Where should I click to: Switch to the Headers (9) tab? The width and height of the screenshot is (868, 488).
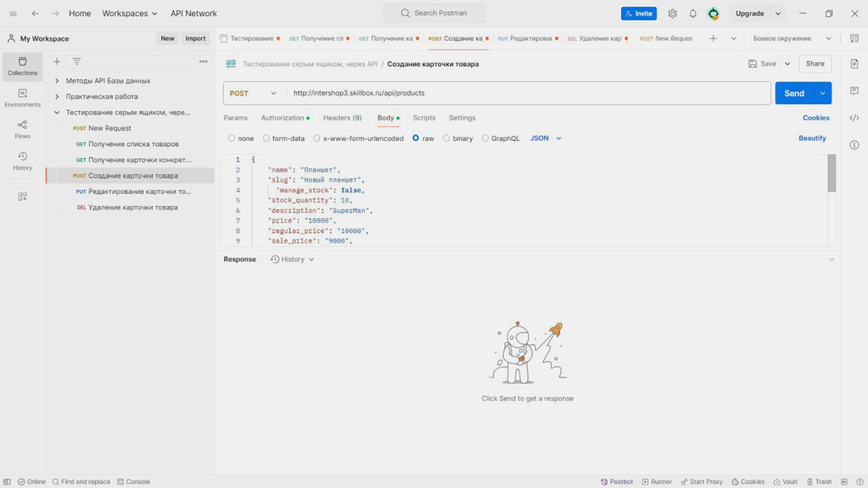point(342,118)
